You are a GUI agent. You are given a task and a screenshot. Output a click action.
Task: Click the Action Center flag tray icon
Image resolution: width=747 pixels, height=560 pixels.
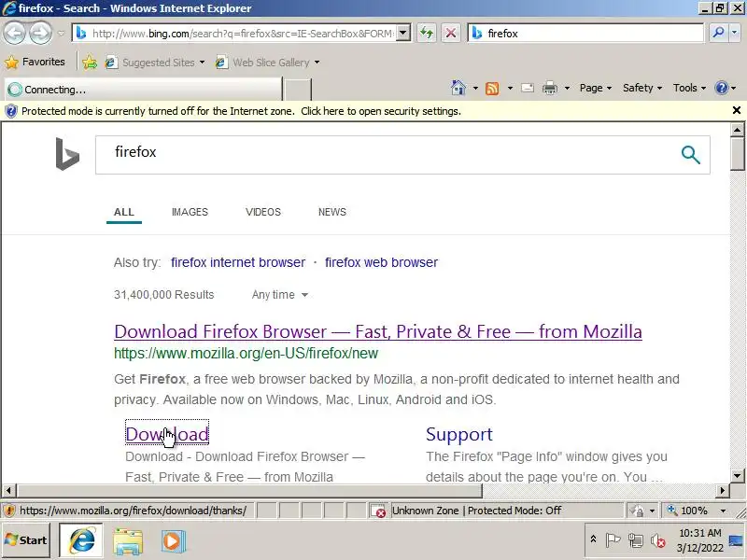pyautogui.click(x=613, y=539)
